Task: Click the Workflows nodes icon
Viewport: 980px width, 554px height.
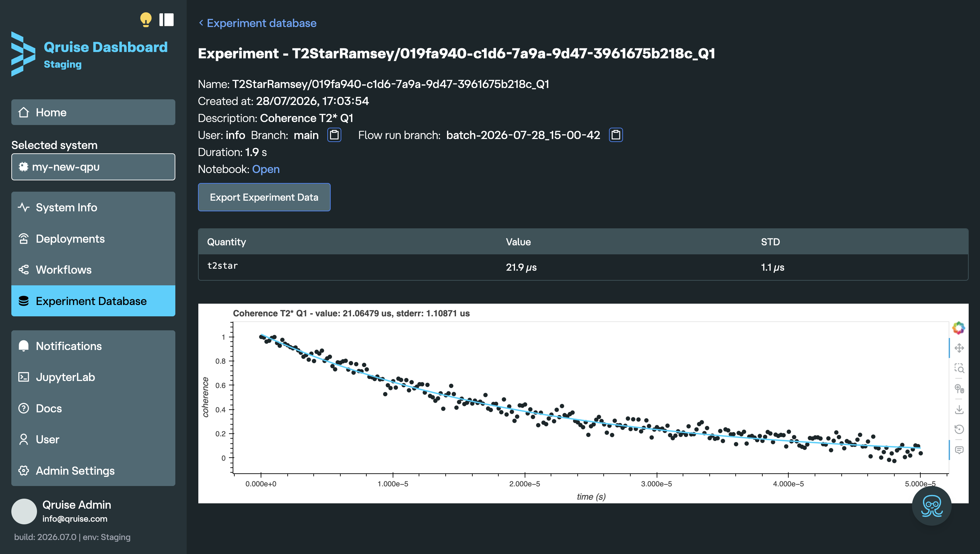Action: point(24,270)
